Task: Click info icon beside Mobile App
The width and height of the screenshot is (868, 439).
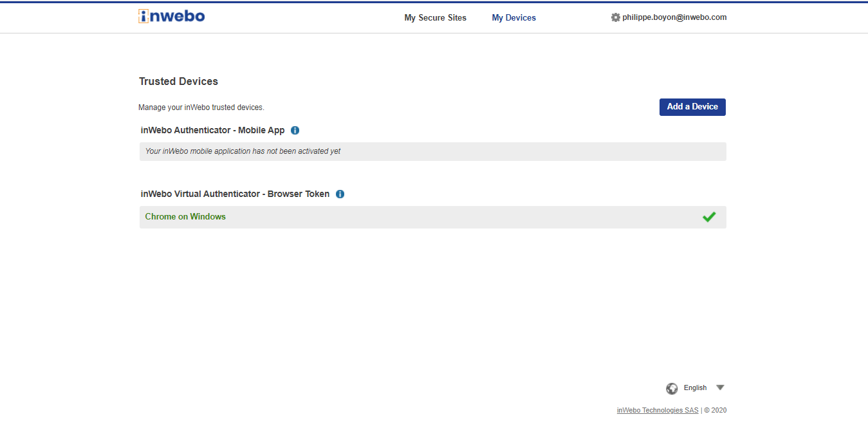Action: (x=295, y=130)
